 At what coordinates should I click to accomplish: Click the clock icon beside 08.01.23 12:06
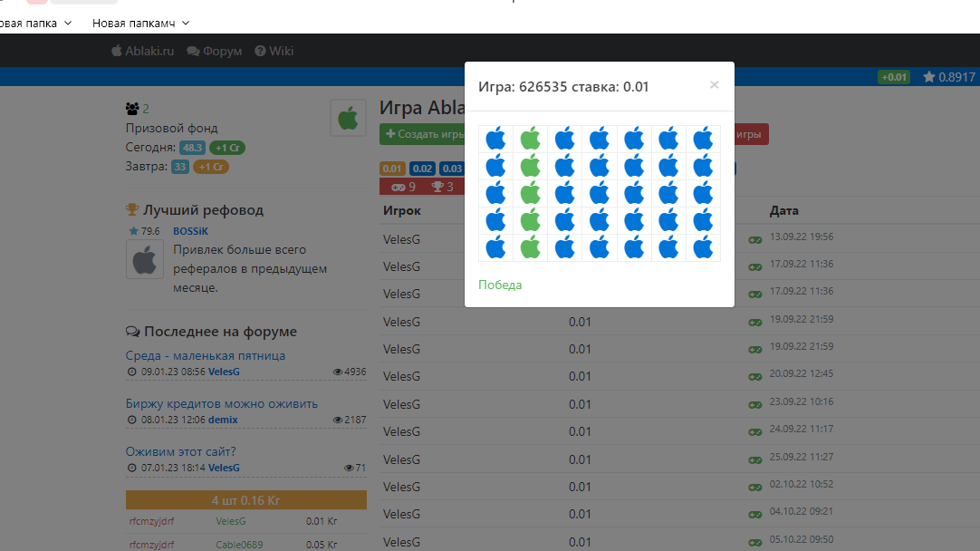point(132,420)
